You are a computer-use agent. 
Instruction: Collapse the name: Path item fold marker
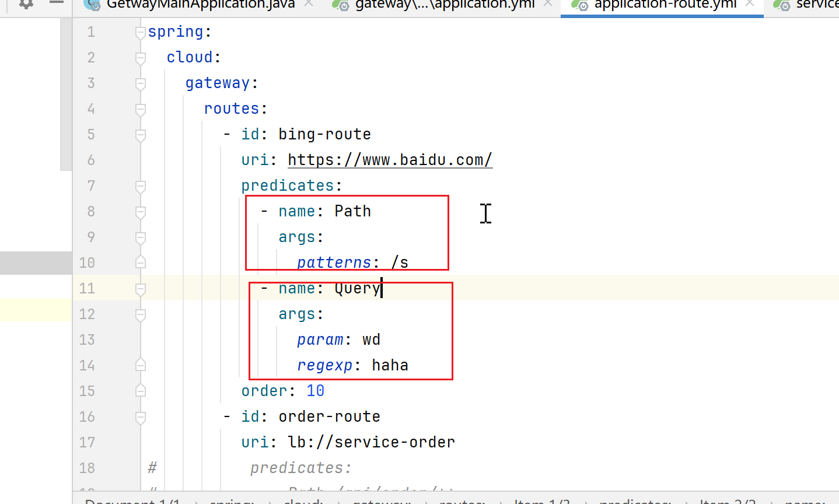point(141,212)
